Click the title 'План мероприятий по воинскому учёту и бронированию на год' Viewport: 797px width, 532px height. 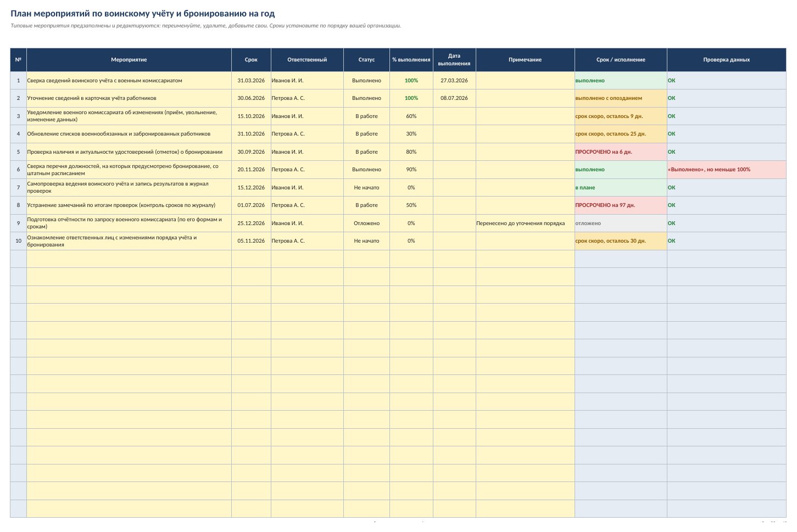pos(143,14)
